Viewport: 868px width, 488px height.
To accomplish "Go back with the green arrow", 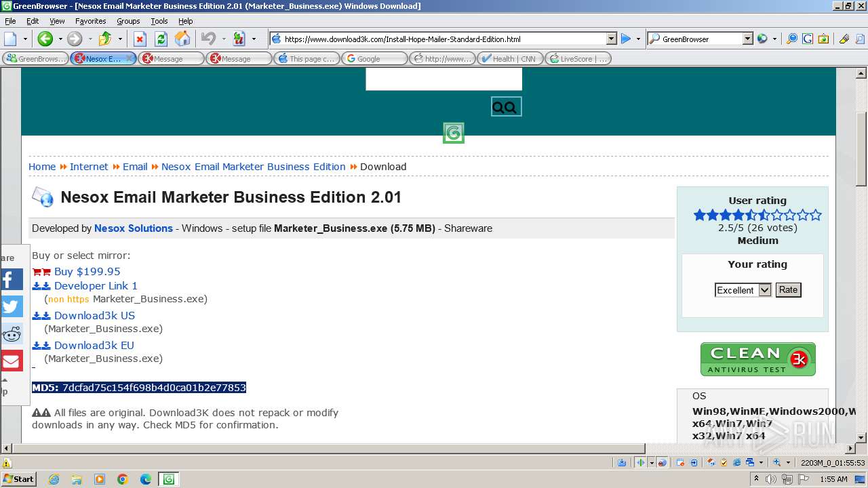I will coord(45,39).
